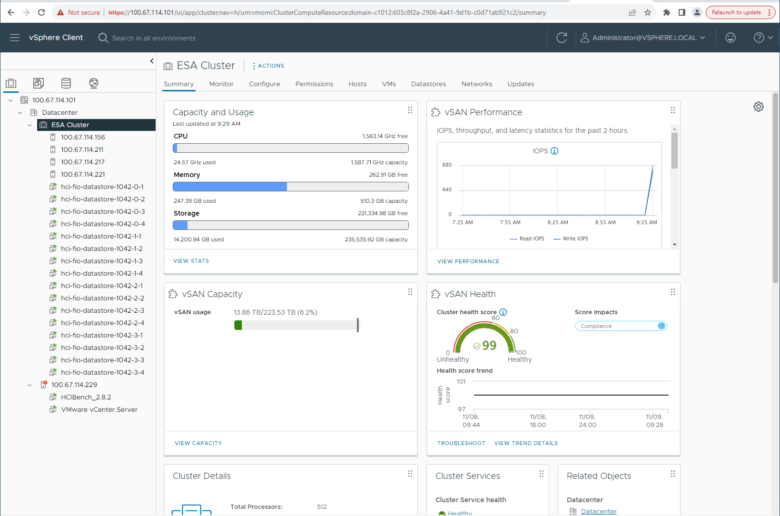This screenshot has height=516, width=780.
Task: Open the feedback smiley icon
Action: [x=730, y=38]
